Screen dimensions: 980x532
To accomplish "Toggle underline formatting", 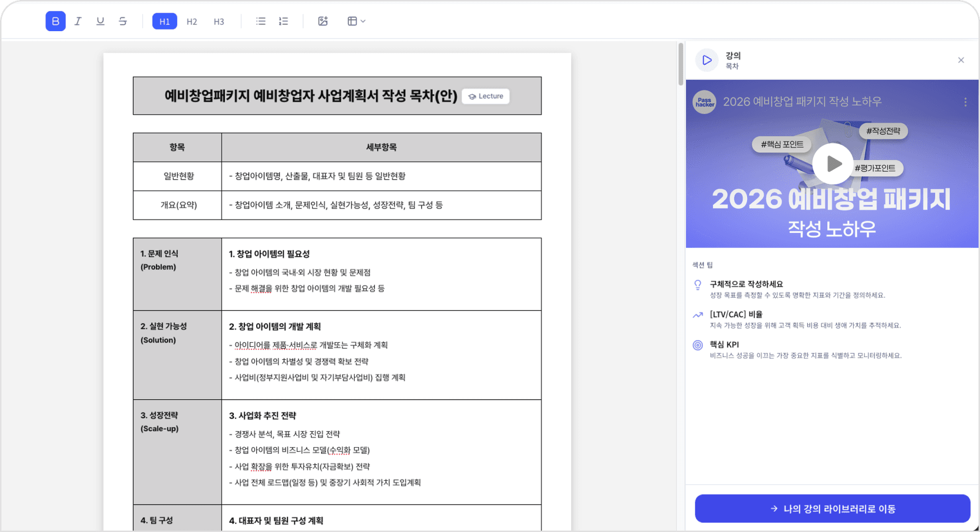I will [100, 21].
